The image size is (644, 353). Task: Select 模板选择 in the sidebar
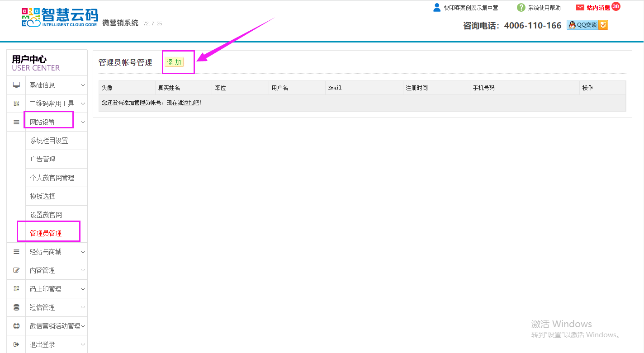pyautogui.click(x=43, y=196)
